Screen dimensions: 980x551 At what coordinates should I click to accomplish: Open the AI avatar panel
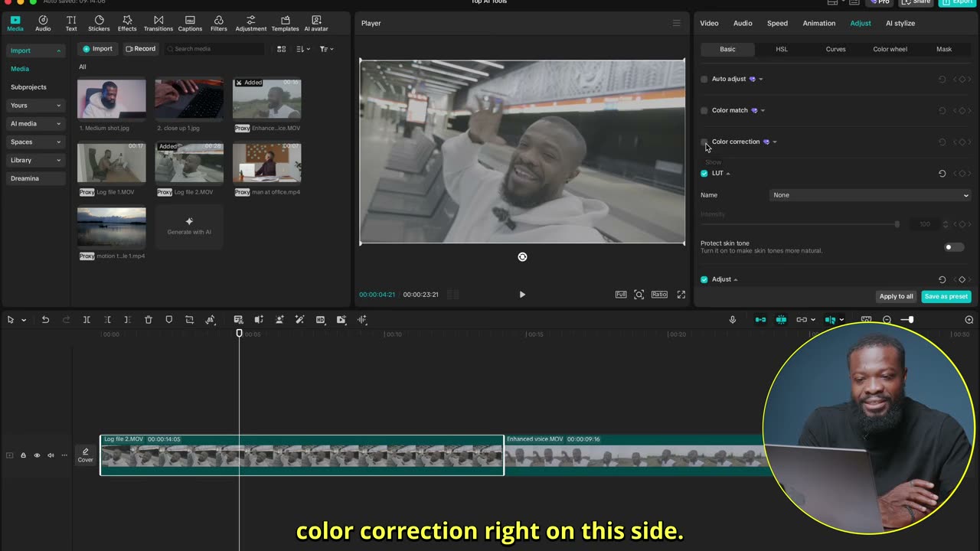tap(316, 23)
